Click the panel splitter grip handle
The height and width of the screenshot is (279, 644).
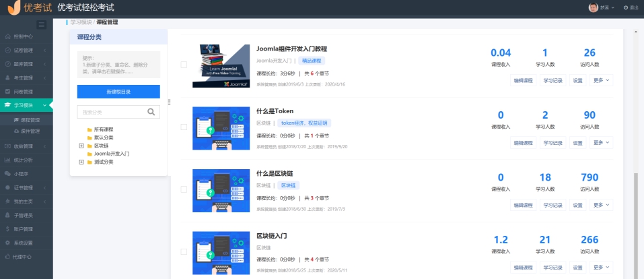[x=169, y=102]
